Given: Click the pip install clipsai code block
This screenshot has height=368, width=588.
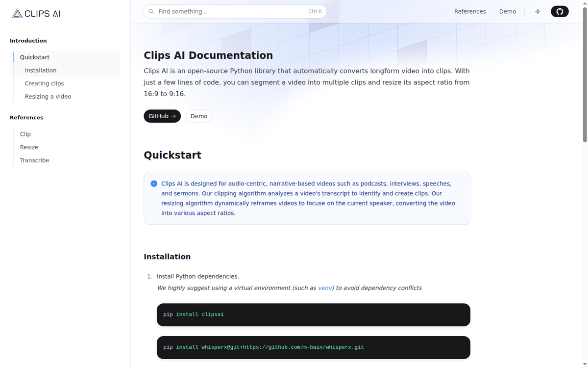Looking at the screenshot, I should [x=314, y=315].
